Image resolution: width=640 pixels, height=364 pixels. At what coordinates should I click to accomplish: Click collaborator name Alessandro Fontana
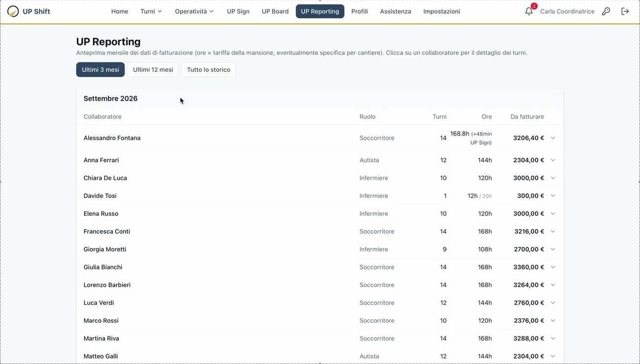[x=112, y=138]
